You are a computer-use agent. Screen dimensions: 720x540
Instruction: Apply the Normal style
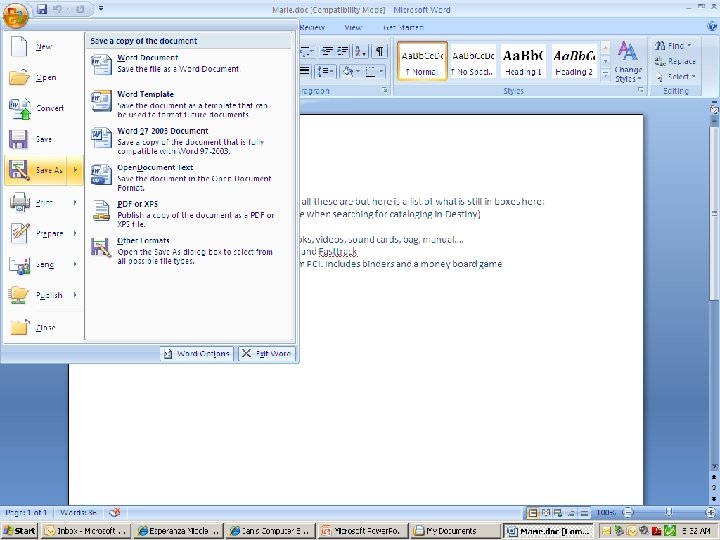pos(422,62)
